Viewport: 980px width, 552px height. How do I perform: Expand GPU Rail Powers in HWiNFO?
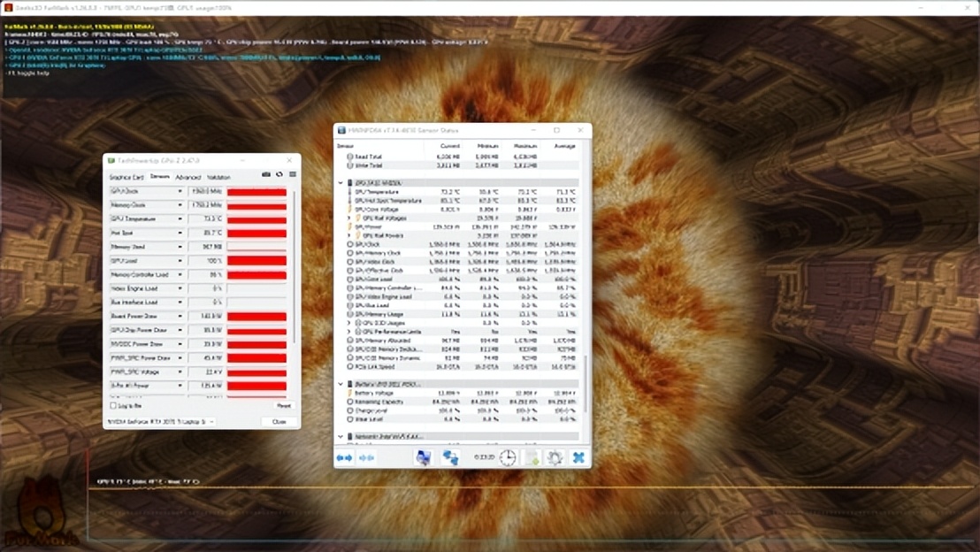(349, 235)
